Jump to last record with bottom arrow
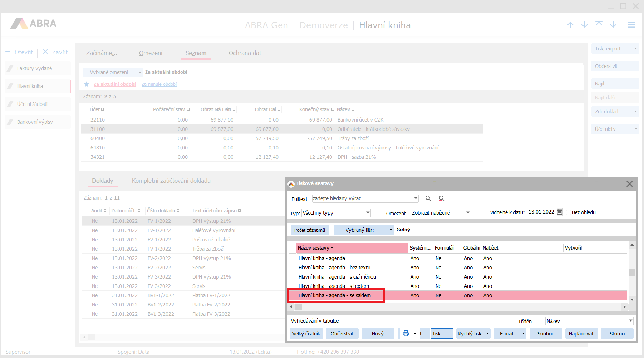Viewport: 644px width, 358px height. point(613,25)
